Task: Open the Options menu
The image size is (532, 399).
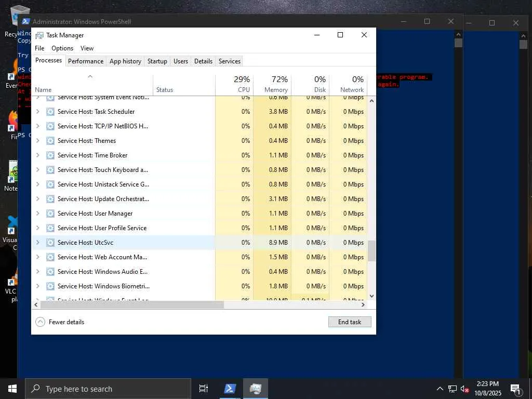Action: coord(62,48)
